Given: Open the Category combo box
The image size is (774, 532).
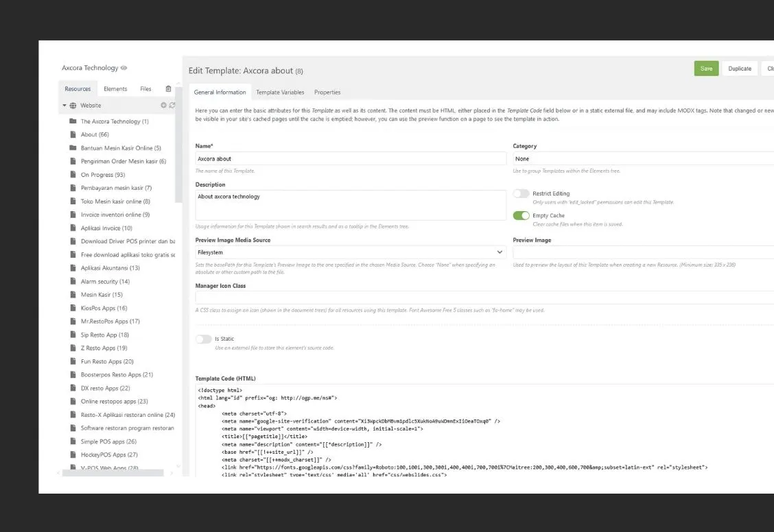Looking at the screenshot, I should (x=643, y=159).
